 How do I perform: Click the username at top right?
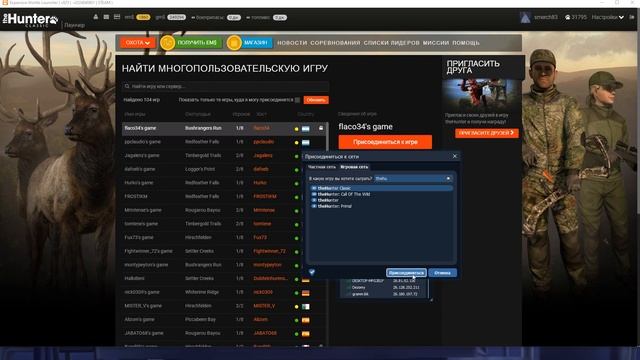(x=546, y=17)
